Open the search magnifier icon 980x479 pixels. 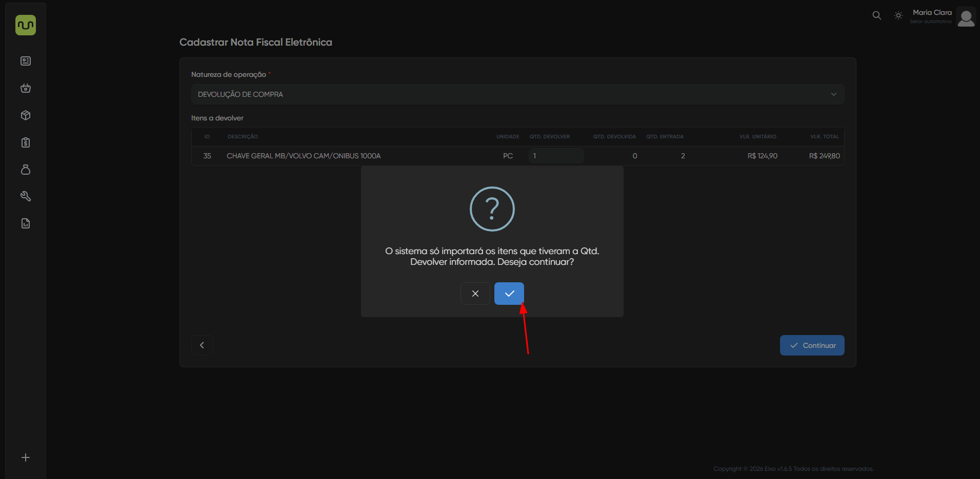click(x=877, y=15)
